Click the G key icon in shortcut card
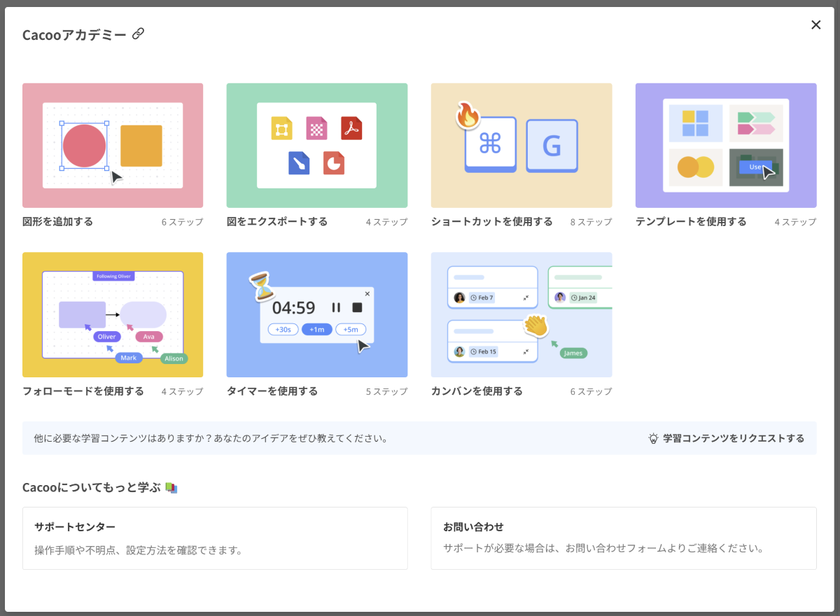This screenshot has height=616, width=840. pos(552,146)
